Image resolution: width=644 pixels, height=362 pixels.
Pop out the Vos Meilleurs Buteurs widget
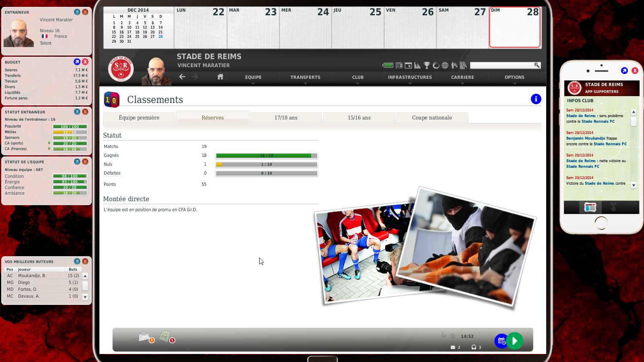pyautogui.click(x=77, y=261)
